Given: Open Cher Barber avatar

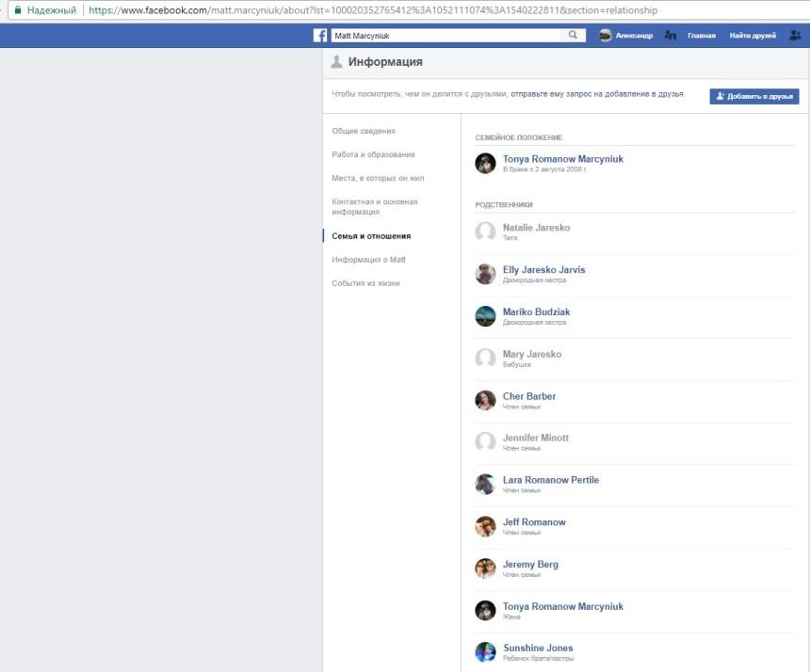Looking at the screenshot, I should pyautogui.click(x=485, y=400).
